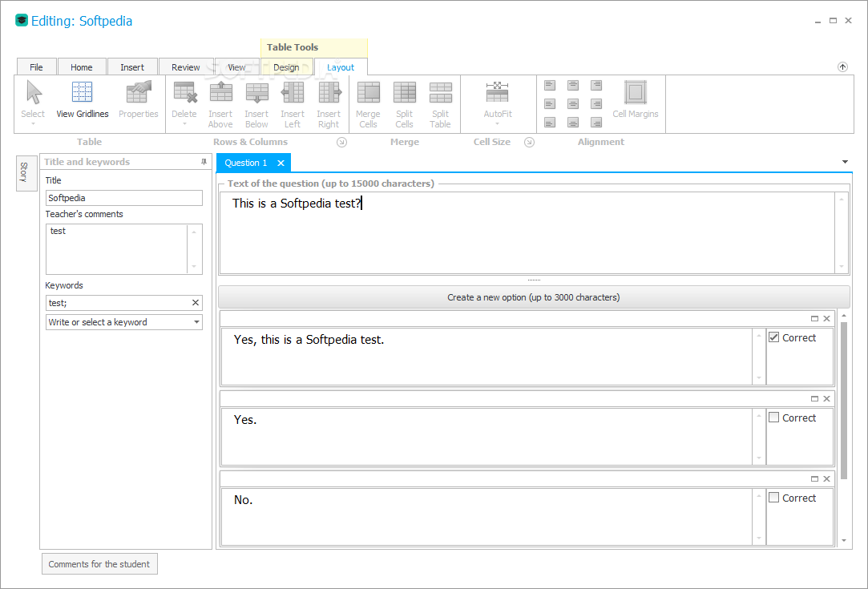Switch to the View tab
This screenshot has height=589, width=868.
pos(237,67)
